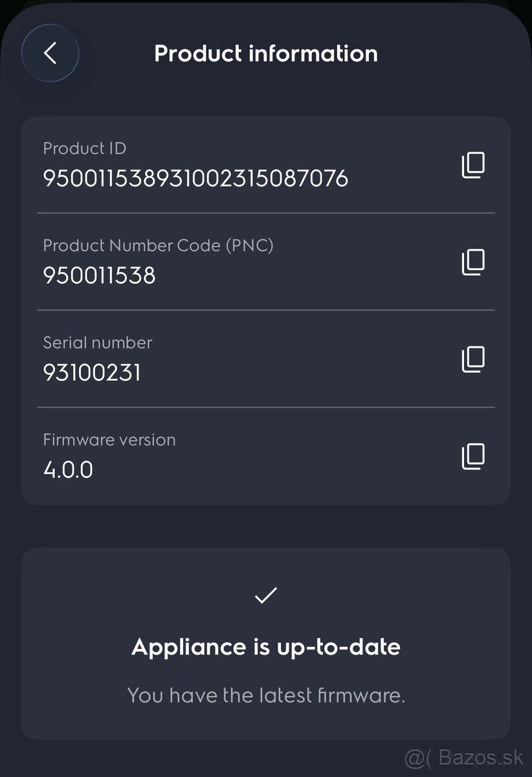
Task: Tap the Appliance is up-to-date heading
Action: click(x=266, y=646)
